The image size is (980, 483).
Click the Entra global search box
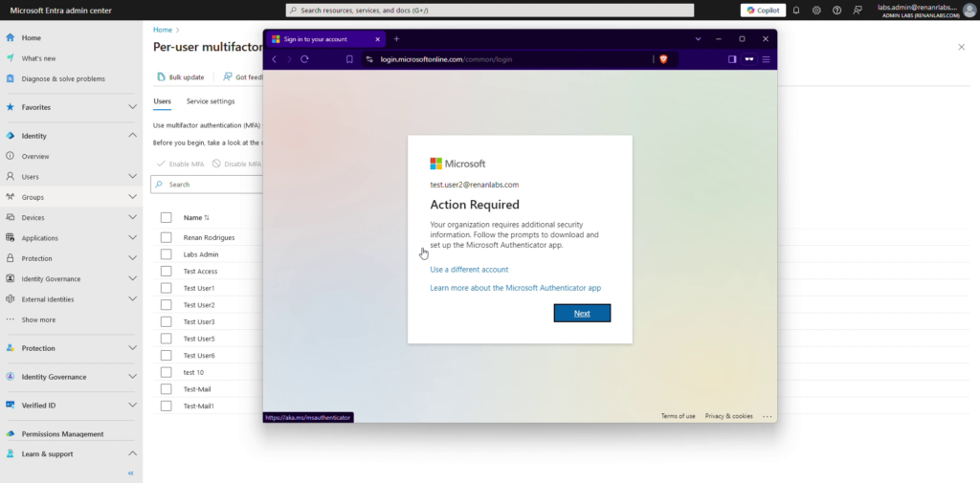[x=490, y=11]
